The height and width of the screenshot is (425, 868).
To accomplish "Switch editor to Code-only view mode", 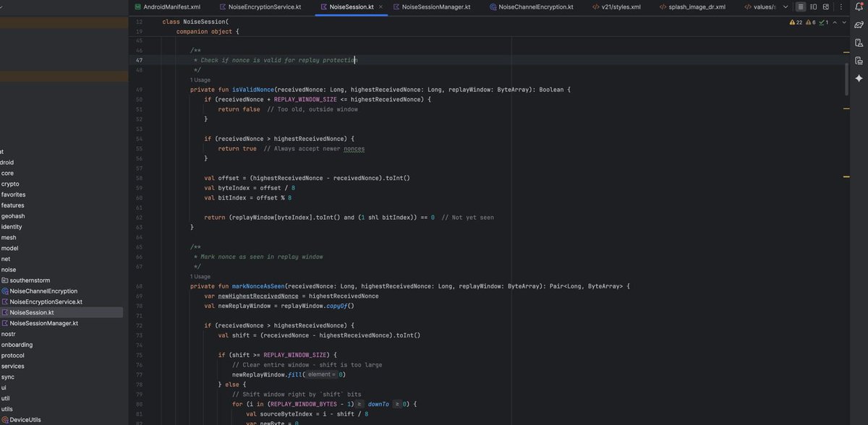I will coord(801,7).
